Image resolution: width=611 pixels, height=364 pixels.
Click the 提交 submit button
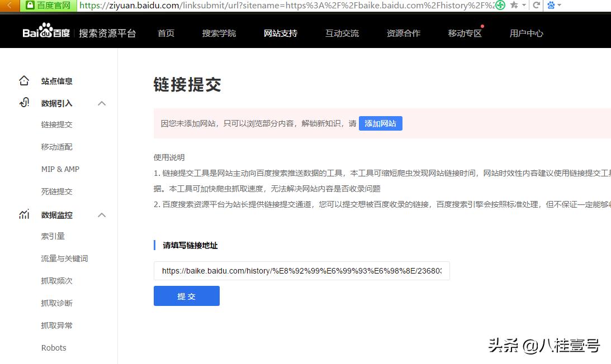click(x=186, y=296)
